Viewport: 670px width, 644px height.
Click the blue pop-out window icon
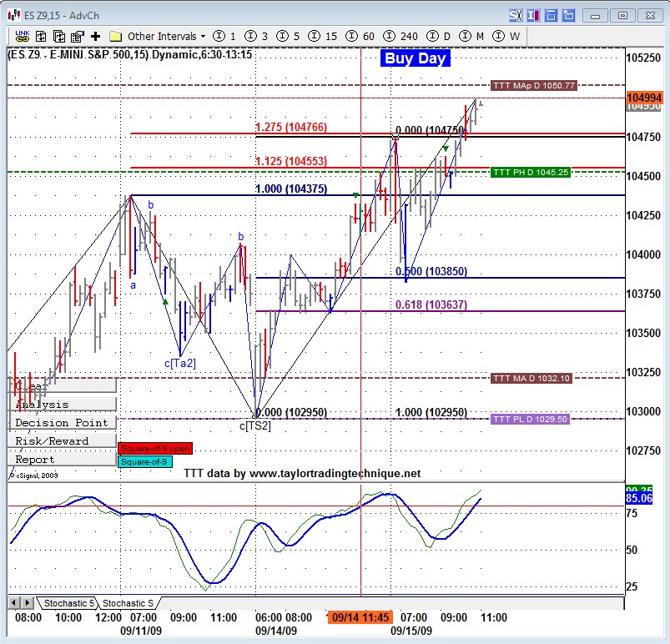click(569, 16)
